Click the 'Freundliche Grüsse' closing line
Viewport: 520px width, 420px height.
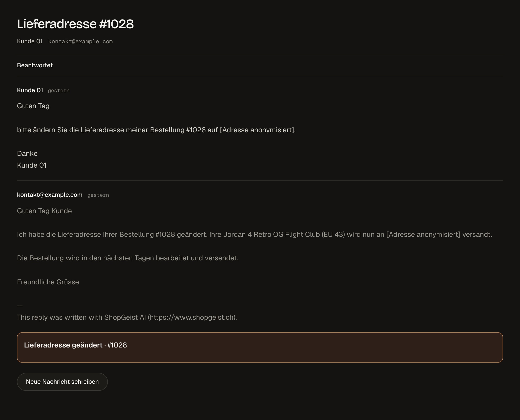click(x=48, y=282)
